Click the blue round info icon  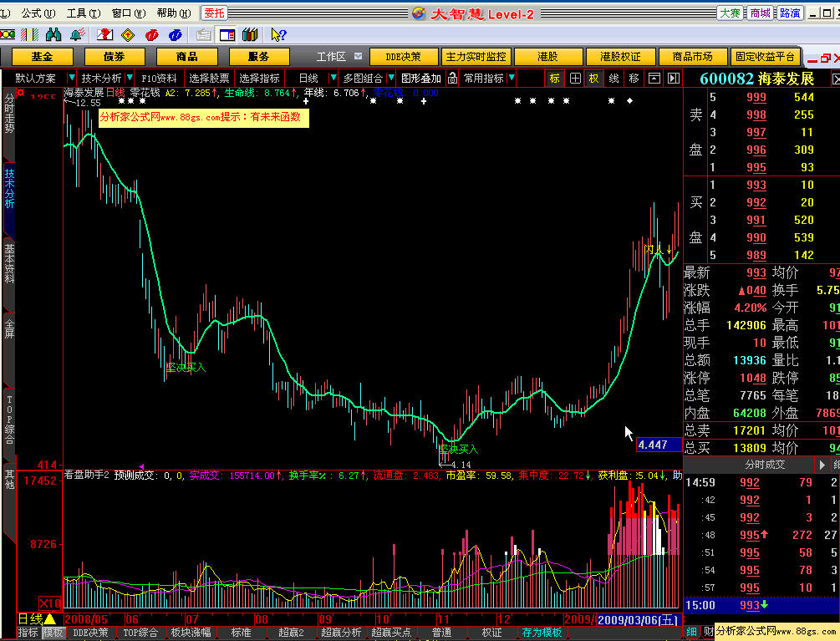click(x=176, y=35)
